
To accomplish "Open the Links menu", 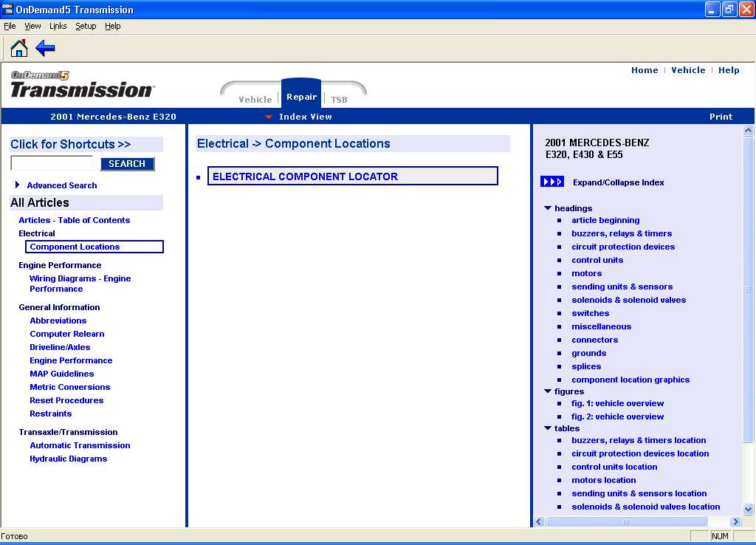I will point(58,26).
